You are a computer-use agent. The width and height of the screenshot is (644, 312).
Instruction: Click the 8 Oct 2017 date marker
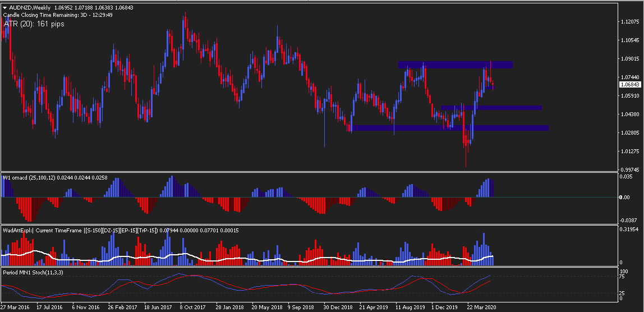[192, 307]
